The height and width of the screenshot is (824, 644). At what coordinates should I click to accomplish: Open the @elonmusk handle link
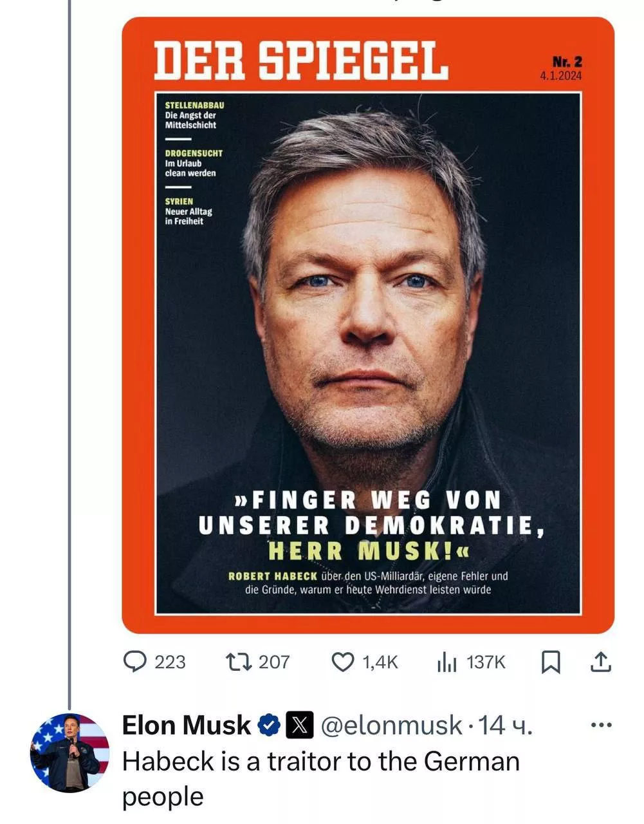click(x=391, y=726)
